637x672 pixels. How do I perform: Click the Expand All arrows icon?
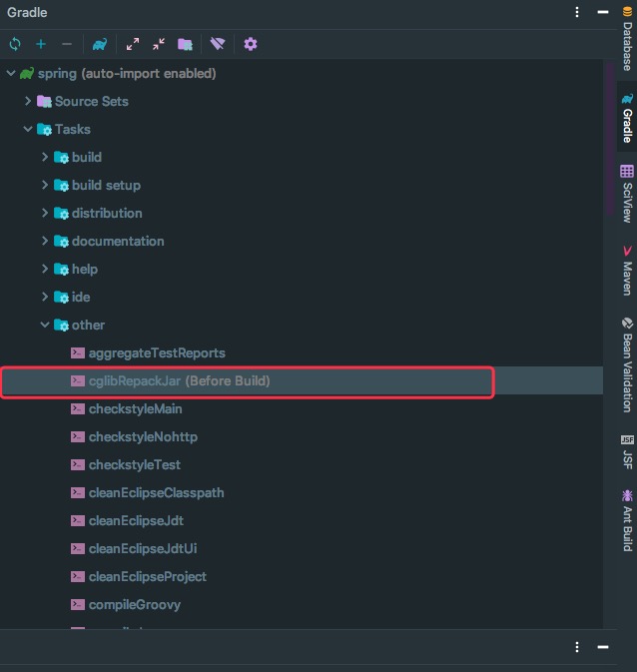point(133,44)
